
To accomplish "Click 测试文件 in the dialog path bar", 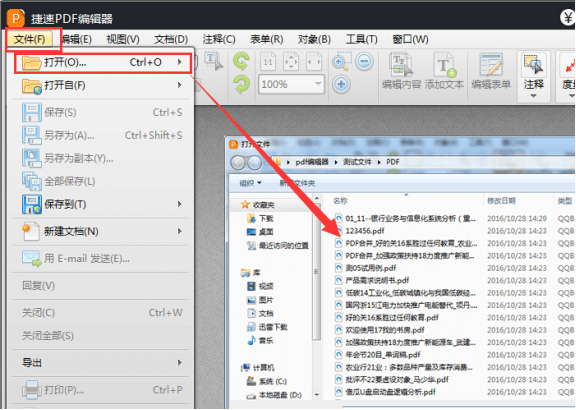I will pos(357,162).
